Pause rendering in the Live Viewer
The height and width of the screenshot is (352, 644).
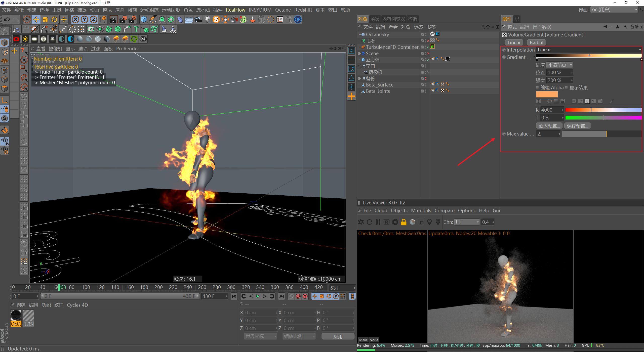click(378, 222)
